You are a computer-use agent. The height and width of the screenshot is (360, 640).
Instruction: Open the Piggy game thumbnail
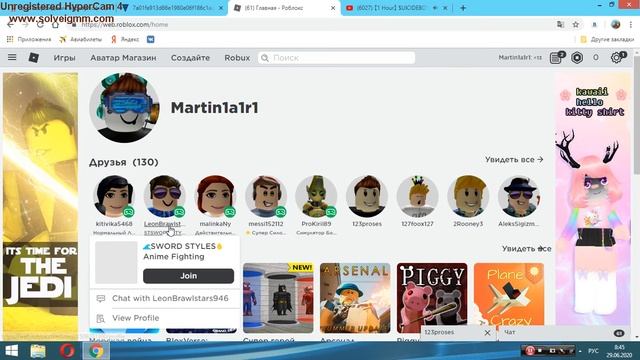[432, 298]
